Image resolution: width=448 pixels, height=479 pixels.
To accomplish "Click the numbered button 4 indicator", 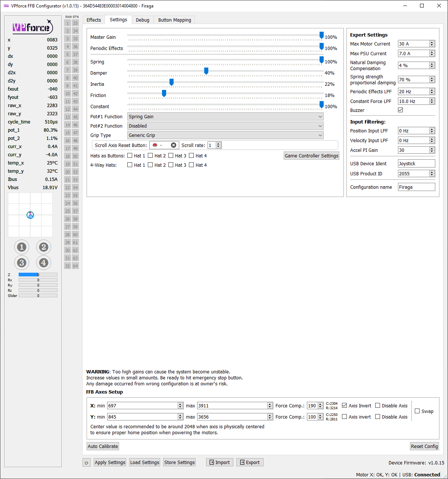I will tap(43, 263).
